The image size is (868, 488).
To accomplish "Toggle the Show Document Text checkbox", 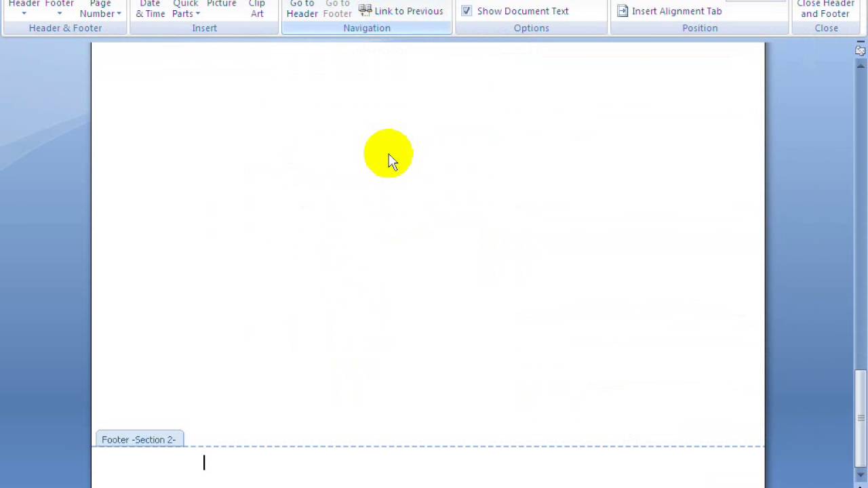I will click(467, 11).
